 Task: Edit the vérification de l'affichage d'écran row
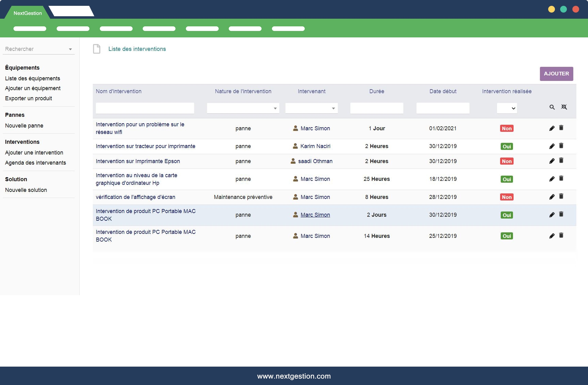click(552, 197)
